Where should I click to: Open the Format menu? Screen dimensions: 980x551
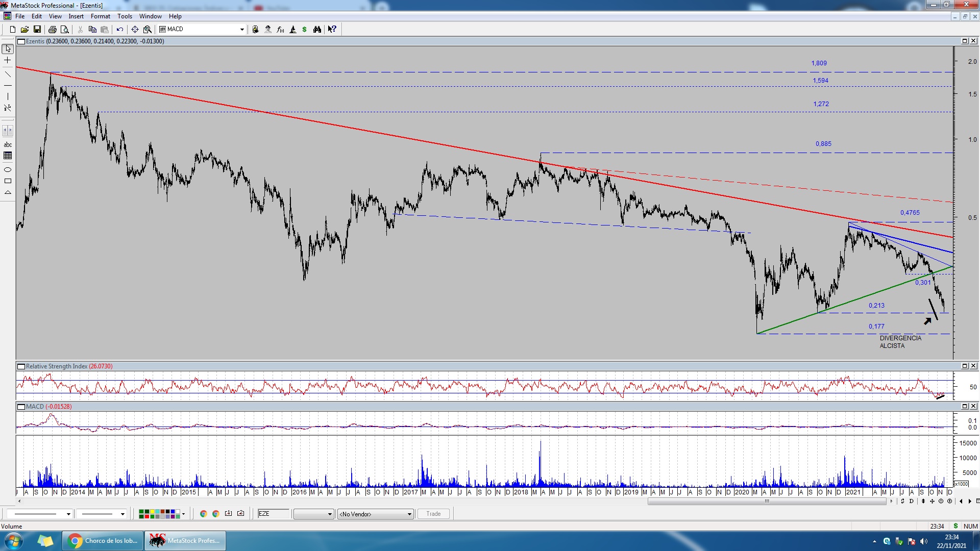[100, 16]
